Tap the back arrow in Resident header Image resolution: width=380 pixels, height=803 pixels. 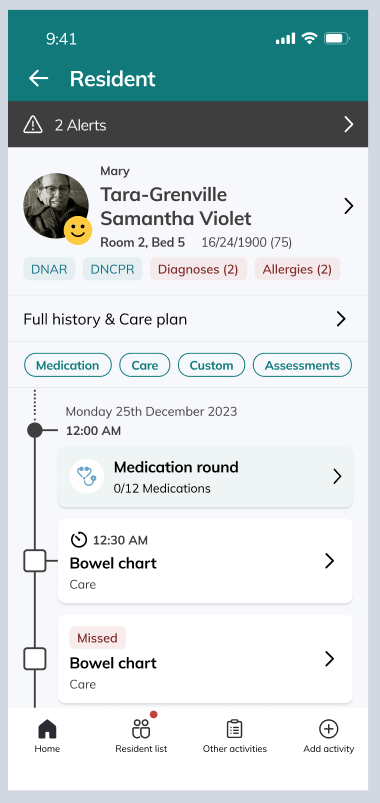tap(38, 78)
